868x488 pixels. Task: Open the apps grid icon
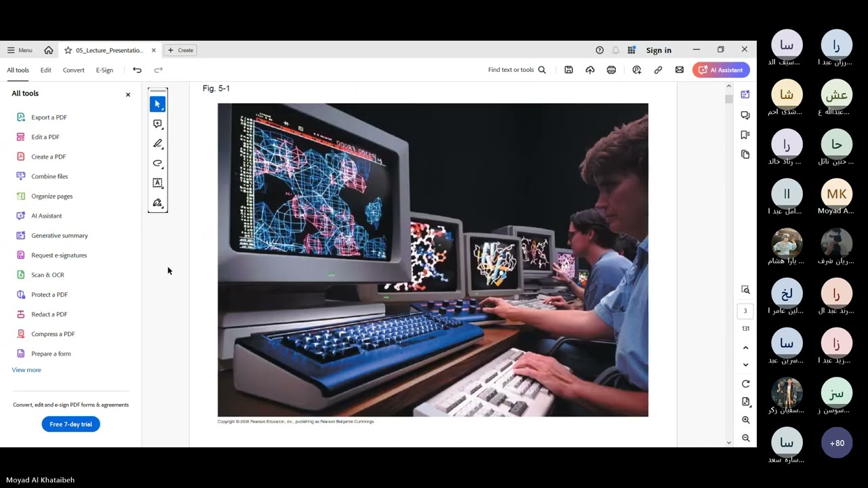point(631,50)
